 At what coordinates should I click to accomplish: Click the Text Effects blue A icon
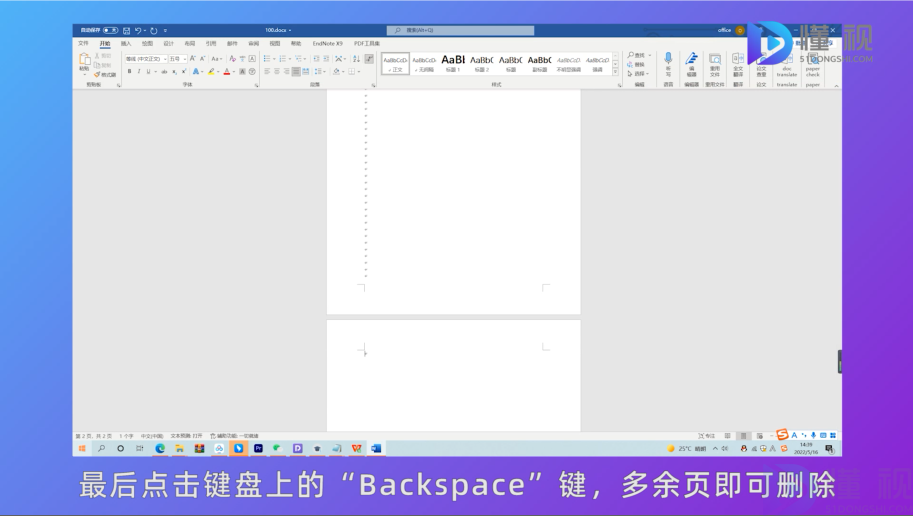[x=196, y=72]
